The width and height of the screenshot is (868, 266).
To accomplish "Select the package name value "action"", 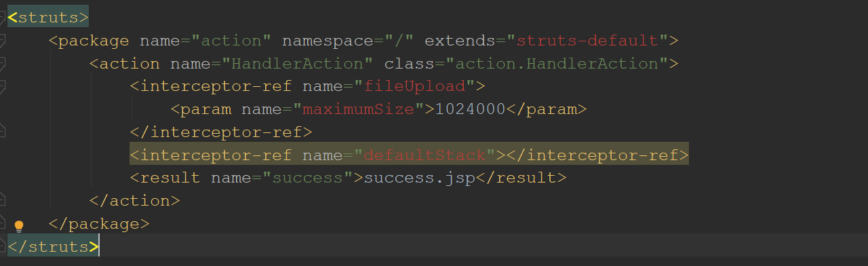I will point(231,41).
